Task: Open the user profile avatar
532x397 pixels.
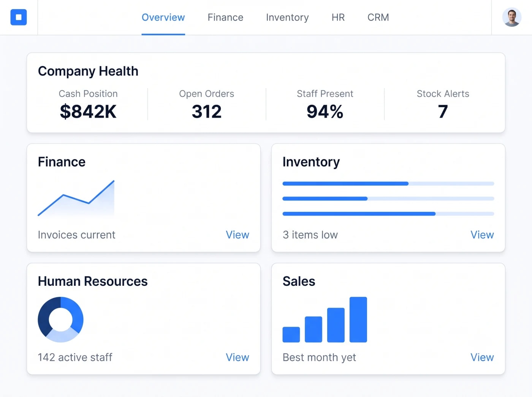Action: pyautogui.click(x=511, y=17)
